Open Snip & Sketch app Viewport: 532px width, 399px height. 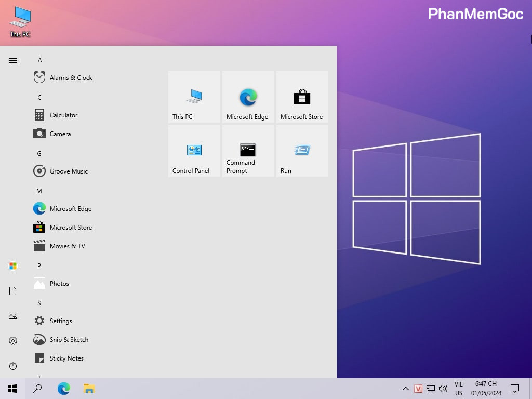pyautogui.click(x=69, y=340)
